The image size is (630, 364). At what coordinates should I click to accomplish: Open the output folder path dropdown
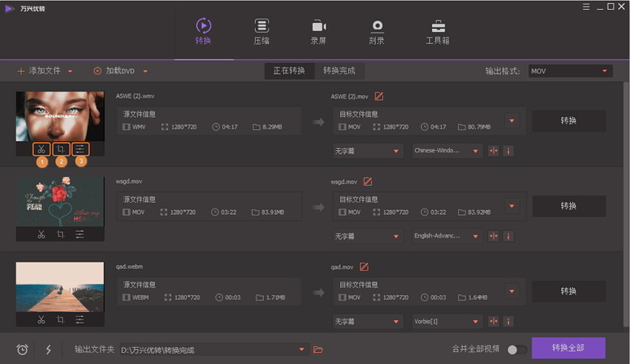click(301, 350)
